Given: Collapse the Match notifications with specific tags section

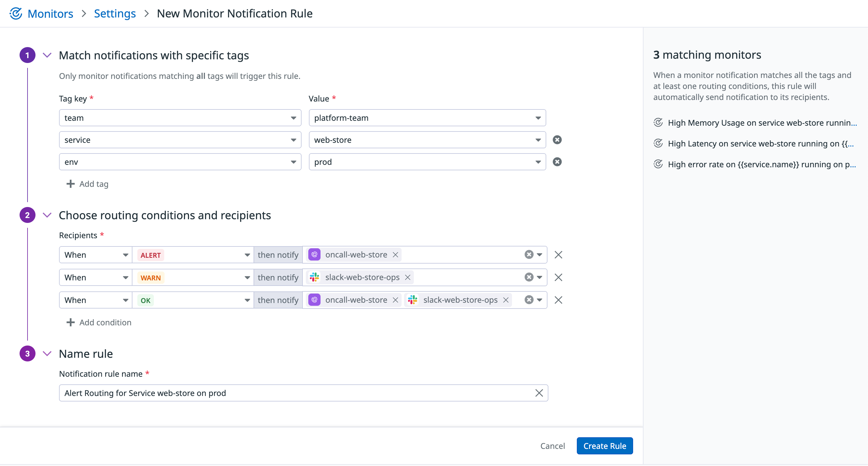Looking at the screenshot, I should [x=47, y=55].
